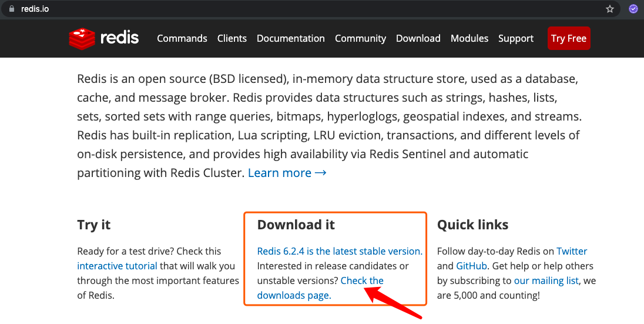
Task: Download Redis 6.2.4 latest stable version
Action: click(340, 251)
